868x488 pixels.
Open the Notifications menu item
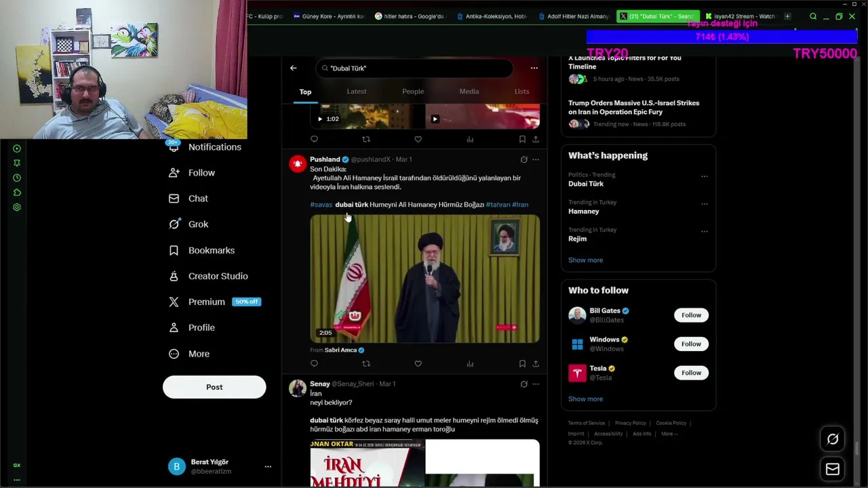tap(205, 147)
